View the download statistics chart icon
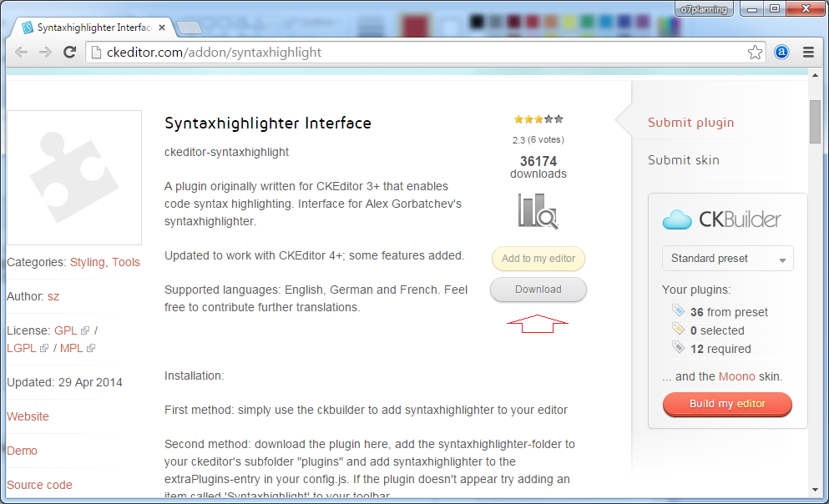The height and width of the screenshot is (504, 829). (x=538, y=211)
